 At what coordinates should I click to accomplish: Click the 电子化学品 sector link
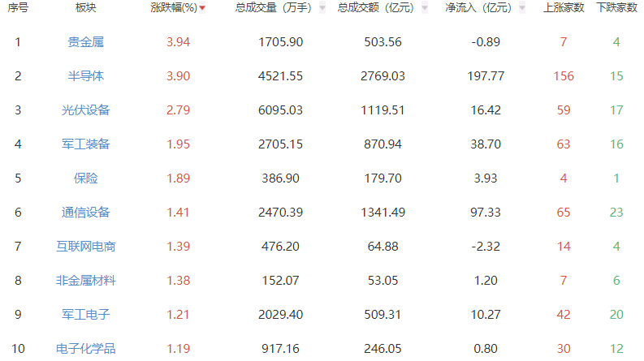(x=85, y=349)
